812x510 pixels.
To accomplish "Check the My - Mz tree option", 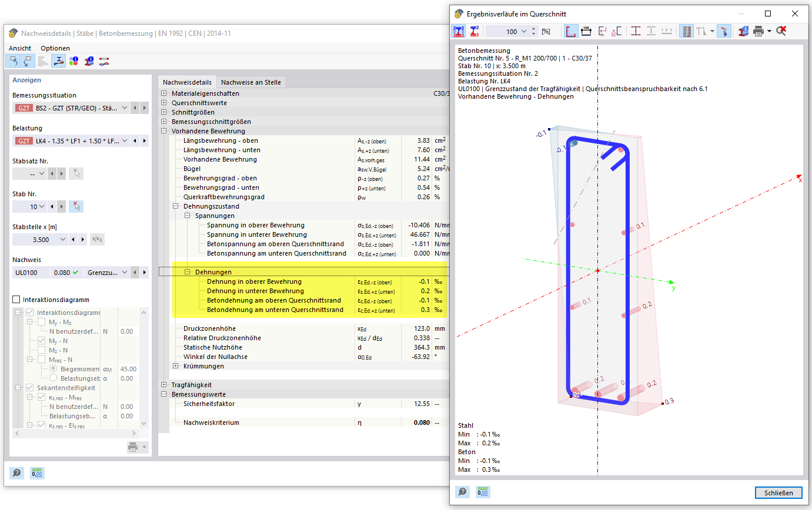I will (41, 322).
